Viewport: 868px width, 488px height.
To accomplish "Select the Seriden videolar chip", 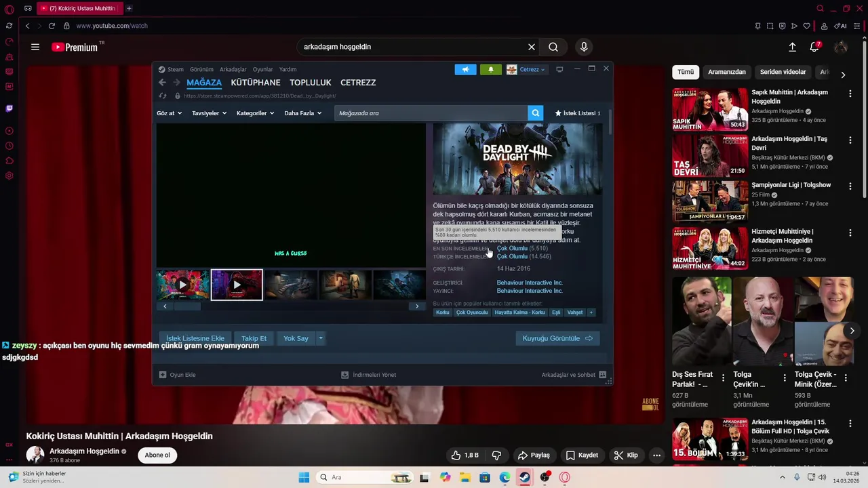I will point(783,72).
